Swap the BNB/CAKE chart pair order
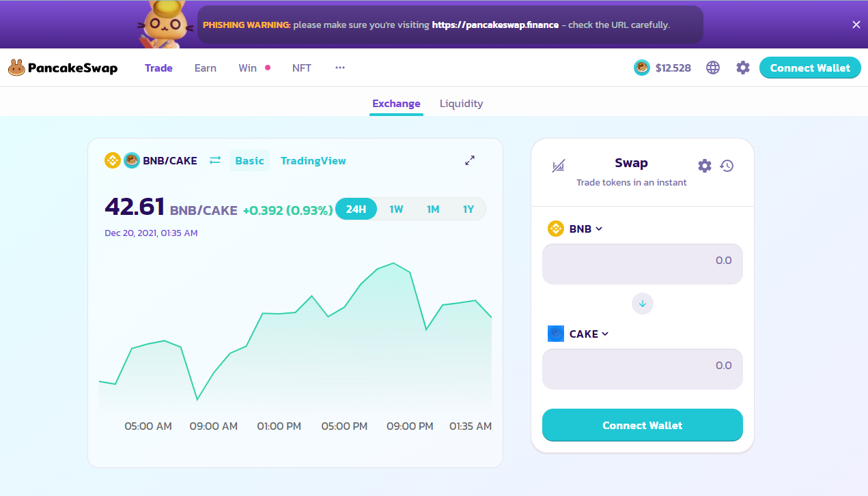This screenshot has height=496, width=868. [x=215, y=160]
